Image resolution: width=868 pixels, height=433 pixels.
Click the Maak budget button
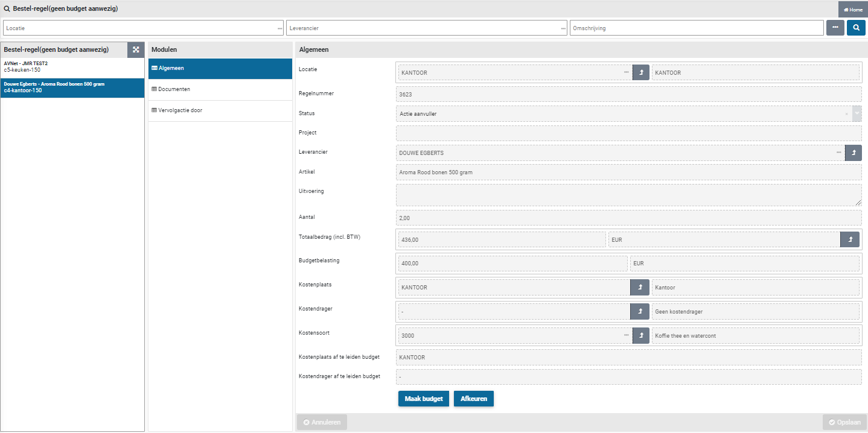click(x=423, y=399)
